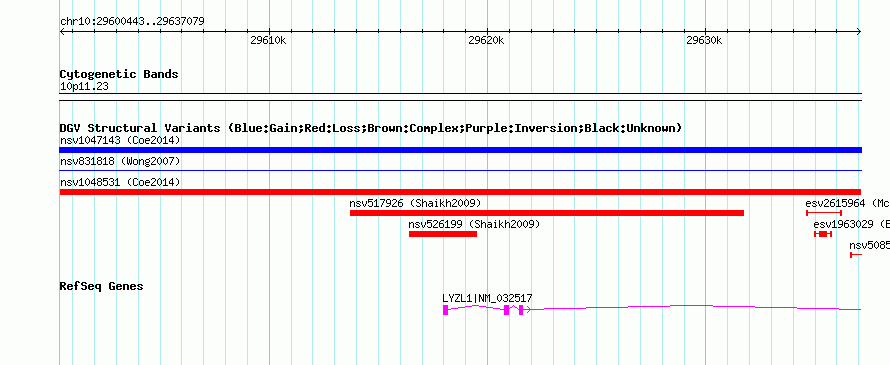The height and width of the screenshot is (365, 890).
Task: Click the cut-off nsv5085 variant label
Action: point(870,245)
